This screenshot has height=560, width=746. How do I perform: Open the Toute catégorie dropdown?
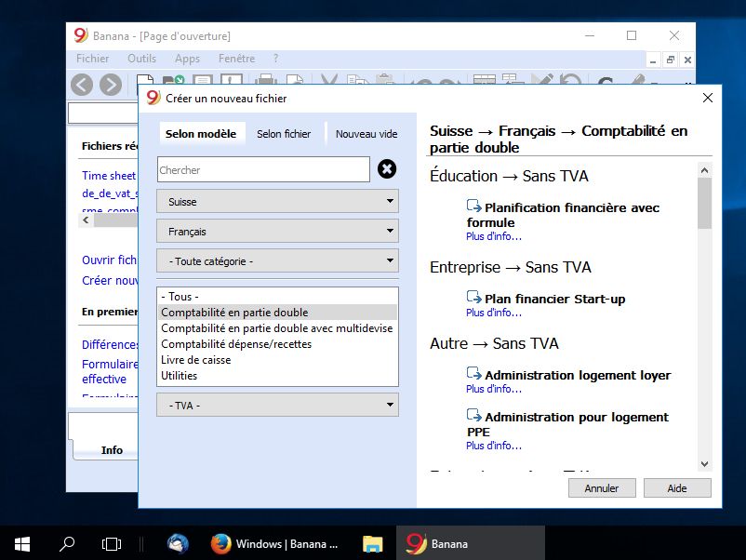click(277, 260)
